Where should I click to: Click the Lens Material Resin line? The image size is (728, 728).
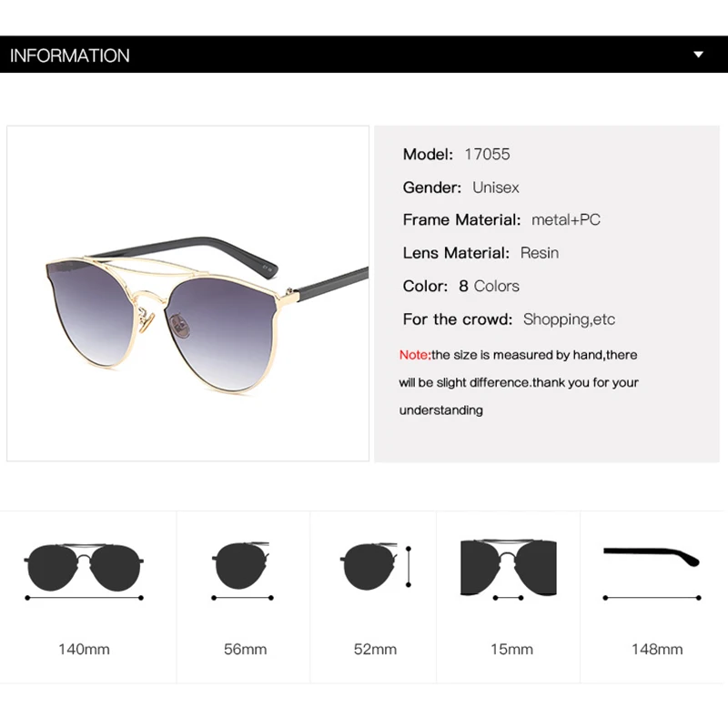coord(481,253)
